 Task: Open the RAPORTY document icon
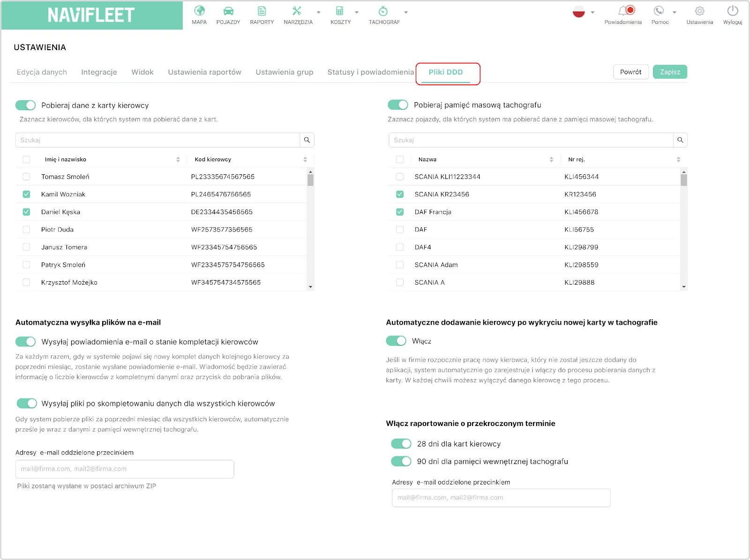click(262, 11)
